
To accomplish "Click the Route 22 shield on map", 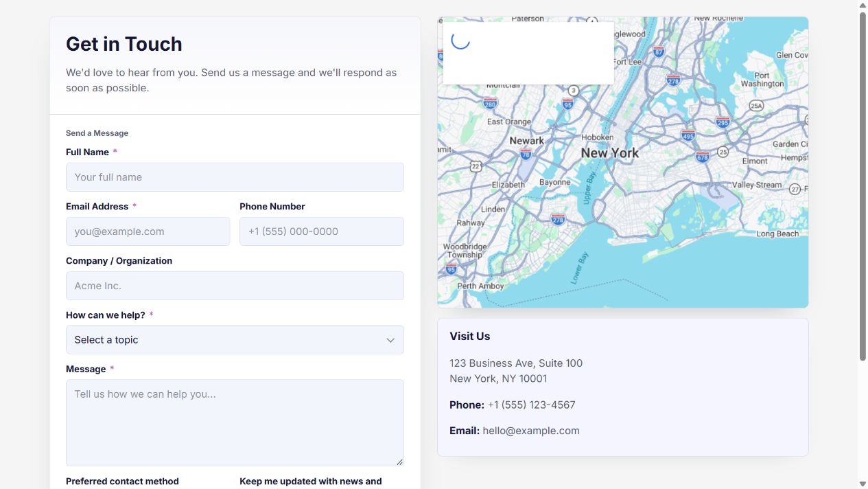I will click(x=476, y=166).
